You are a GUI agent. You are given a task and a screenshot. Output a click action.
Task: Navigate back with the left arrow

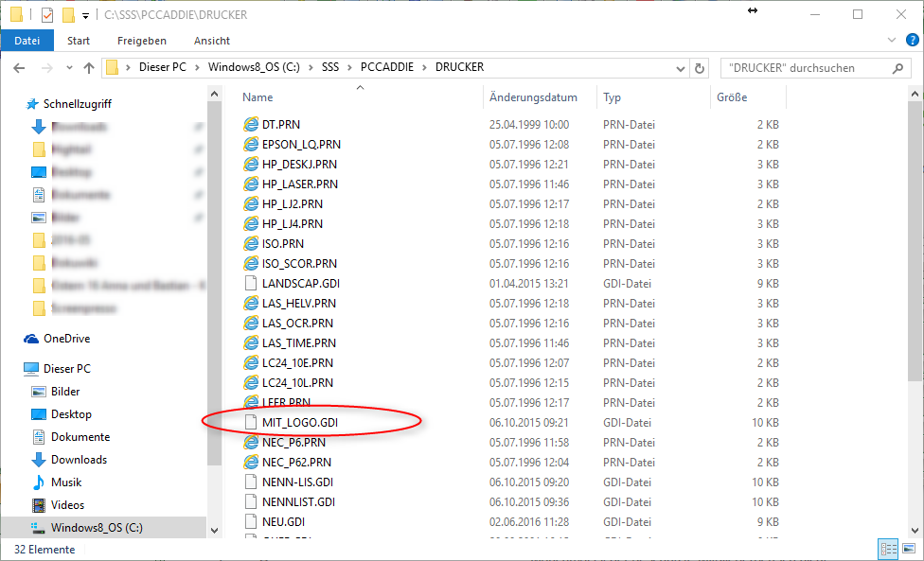click(19, 68)
